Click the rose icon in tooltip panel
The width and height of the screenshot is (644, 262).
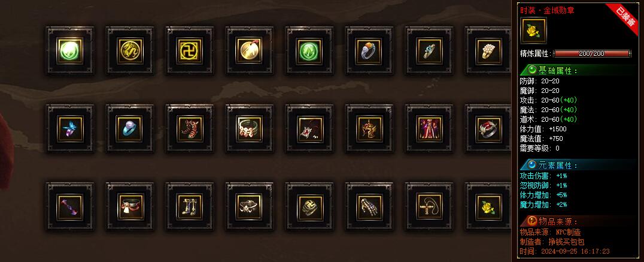click(x=533, y=31)
